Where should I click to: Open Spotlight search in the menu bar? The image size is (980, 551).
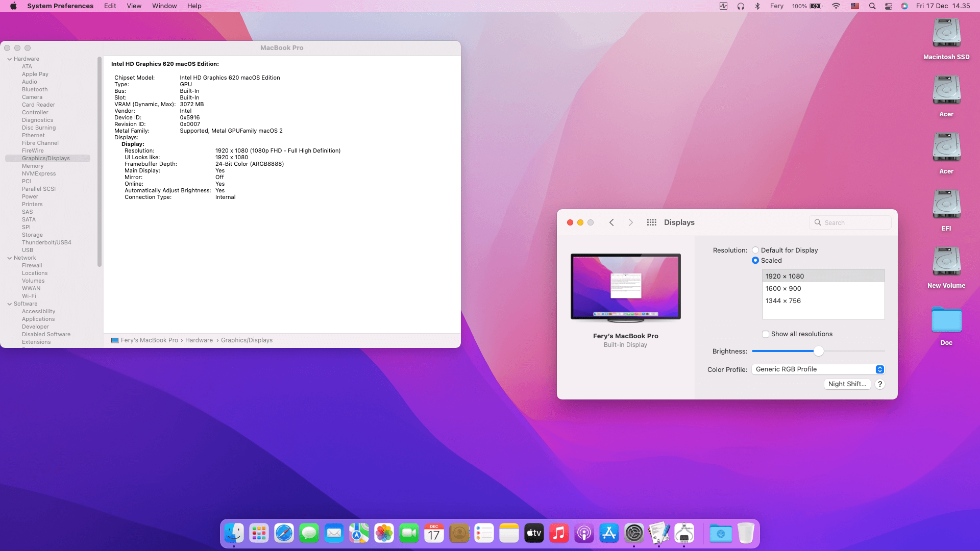pos(872,6)
